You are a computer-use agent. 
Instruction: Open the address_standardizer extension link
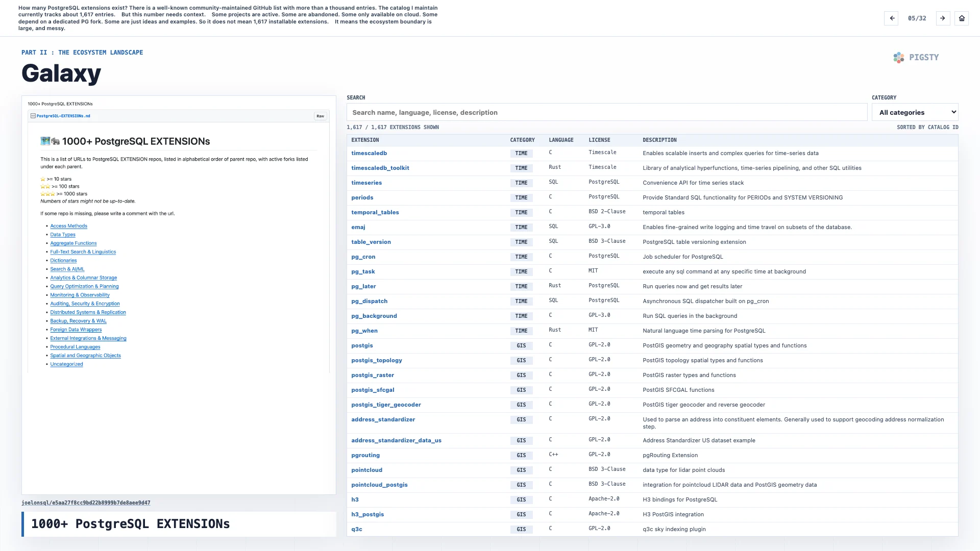[383, 420]
